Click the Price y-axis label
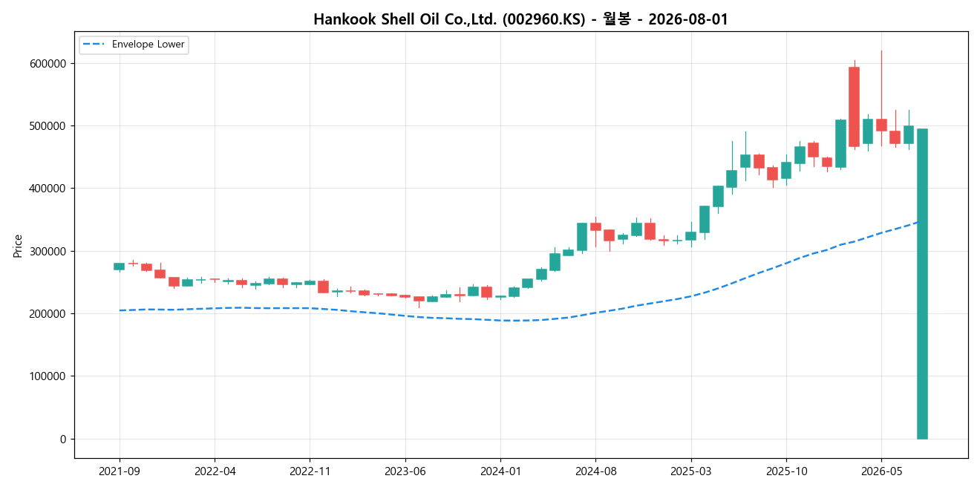This screenshot has width=980, height=490. click(x=18, y=246)
